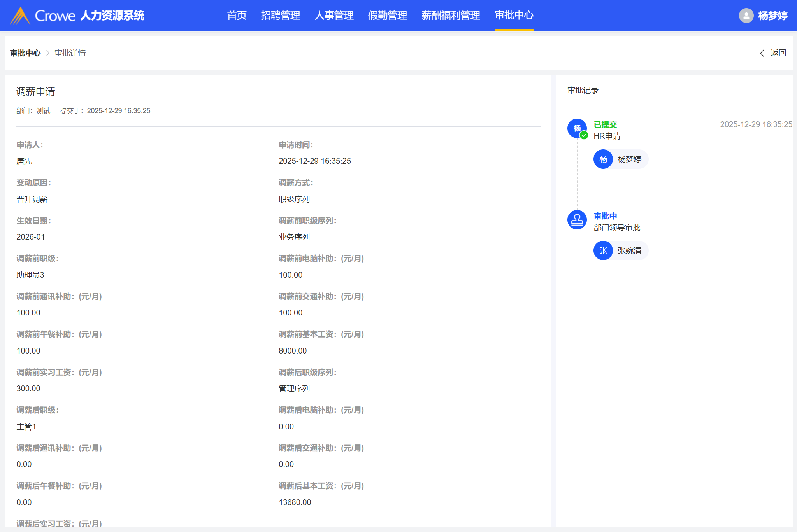Select the 假勤管理 navigation item
Screen dimensions: 797x532
tap(387, 16)
